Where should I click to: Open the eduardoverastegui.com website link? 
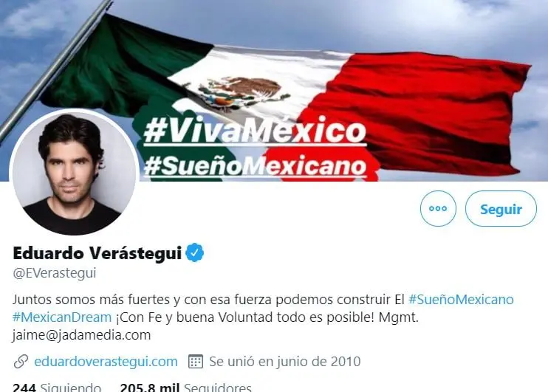106,361
